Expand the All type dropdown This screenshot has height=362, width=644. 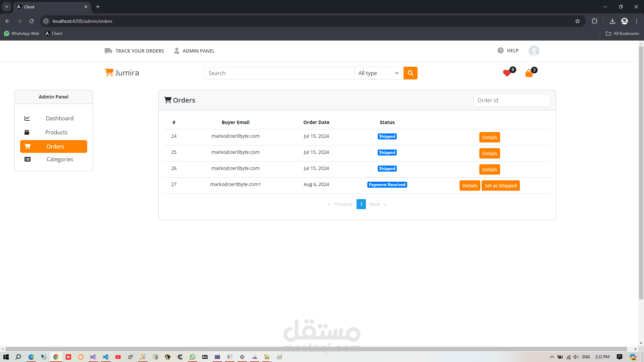click(378, 73)
